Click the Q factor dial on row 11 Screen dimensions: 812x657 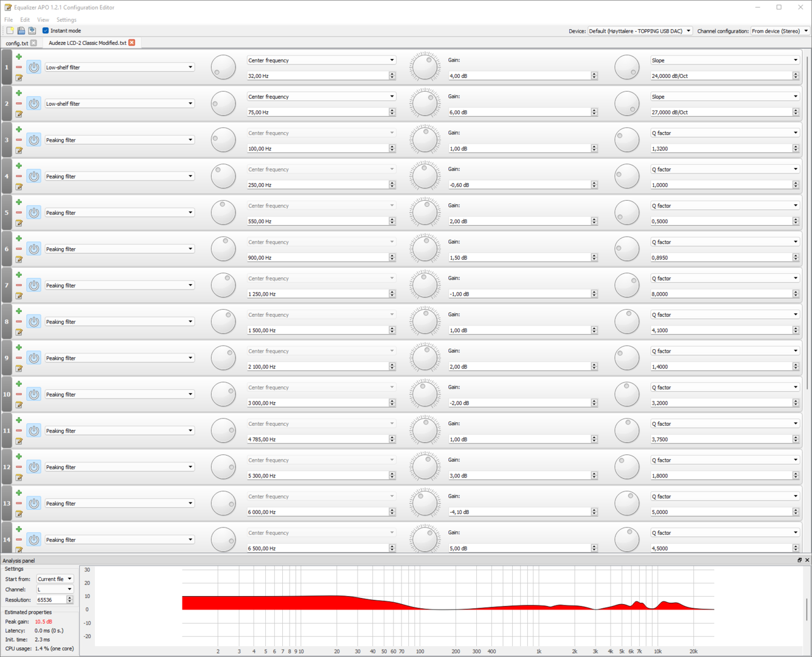tap(626, 431)
